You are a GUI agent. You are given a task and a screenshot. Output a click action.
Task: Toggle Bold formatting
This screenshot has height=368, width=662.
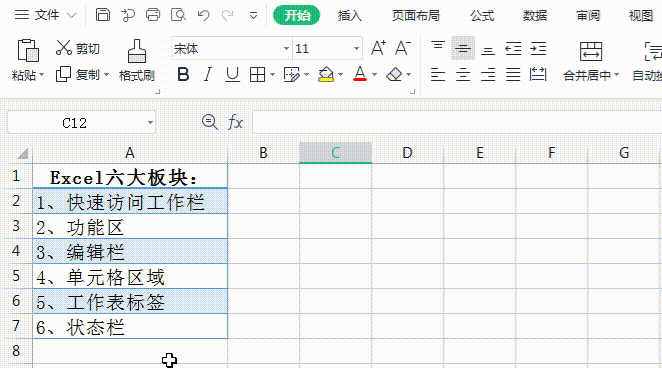pos(183,75)
